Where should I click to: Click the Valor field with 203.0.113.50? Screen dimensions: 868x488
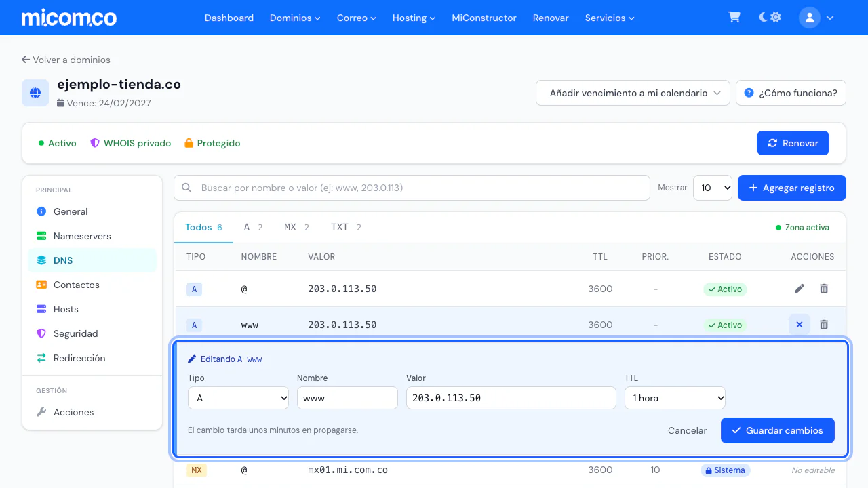point(511,398)
